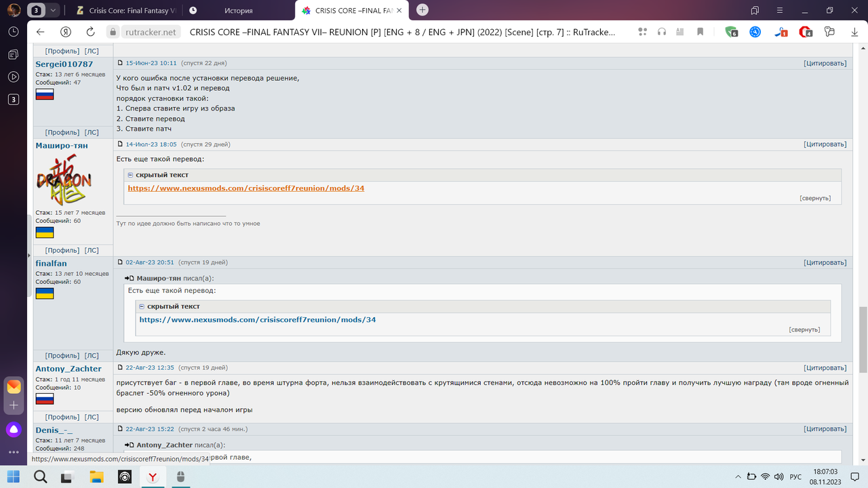Expand the tab groups dropdown arrow

[53, 10]
